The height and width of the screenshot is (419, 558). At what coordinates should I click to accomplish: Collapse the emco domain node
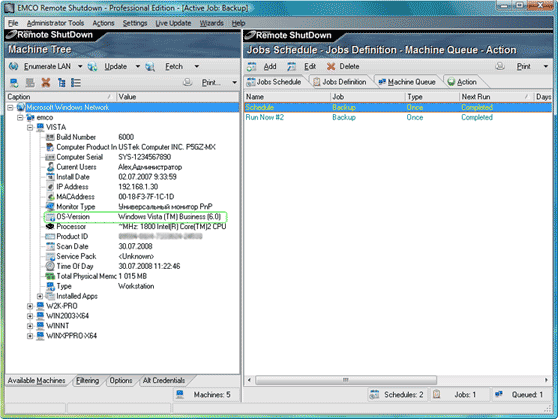coord(20,117)
